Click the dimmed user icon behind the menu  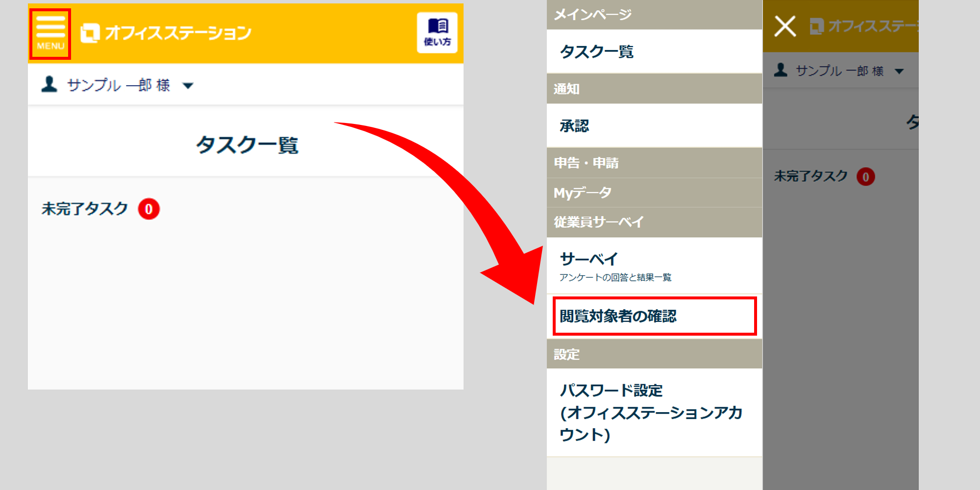pos(781,70)
